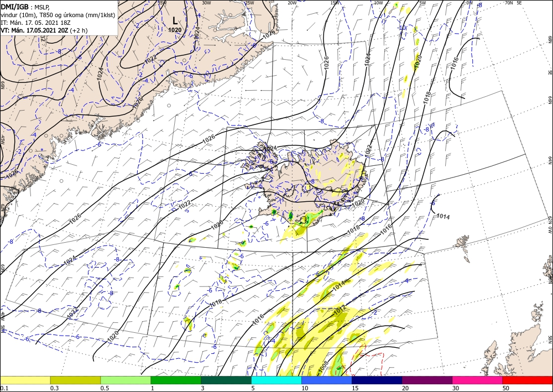Choose the navy 15–20 legend swatch
The image size is (553, 392).
click(377, 380)
